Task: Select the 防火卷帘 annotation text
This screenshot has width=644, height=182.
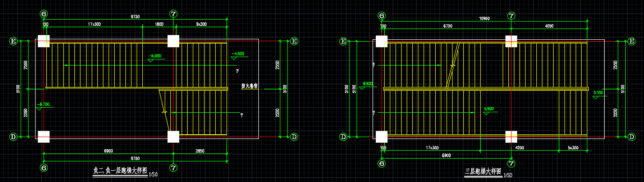Action: click(250, 86)
